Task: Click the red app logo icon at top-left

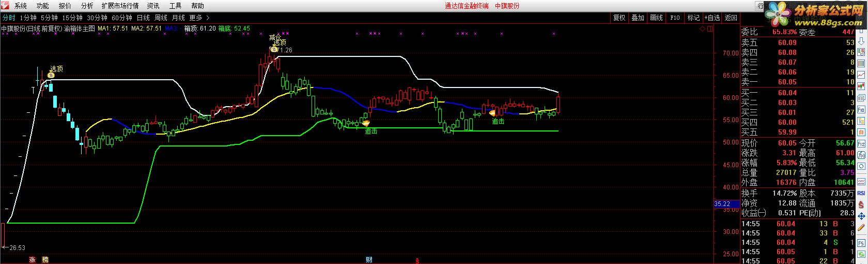Action: 4,6
